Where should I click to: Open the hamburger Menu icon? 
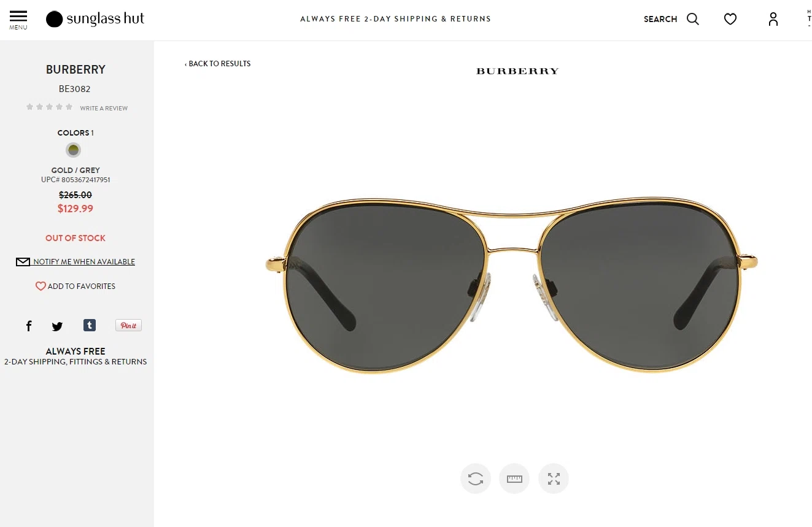(x=18, y=20)
